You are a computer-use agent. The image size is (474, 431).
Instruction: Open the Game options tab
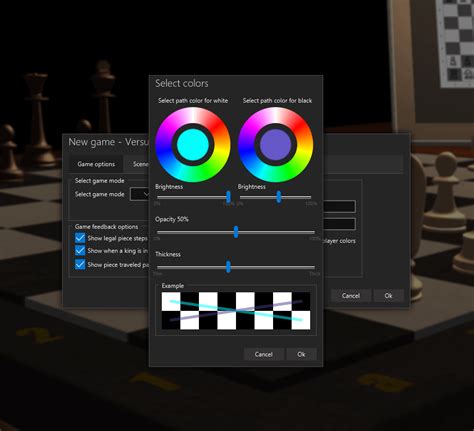pos(96,164)
